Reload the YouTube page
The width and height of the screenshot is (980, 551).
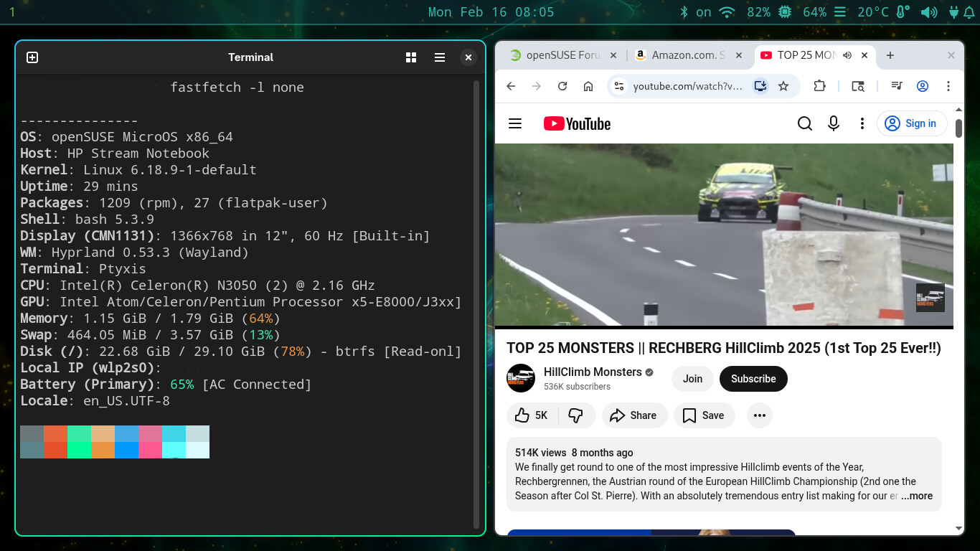click(x=562, y=86)
